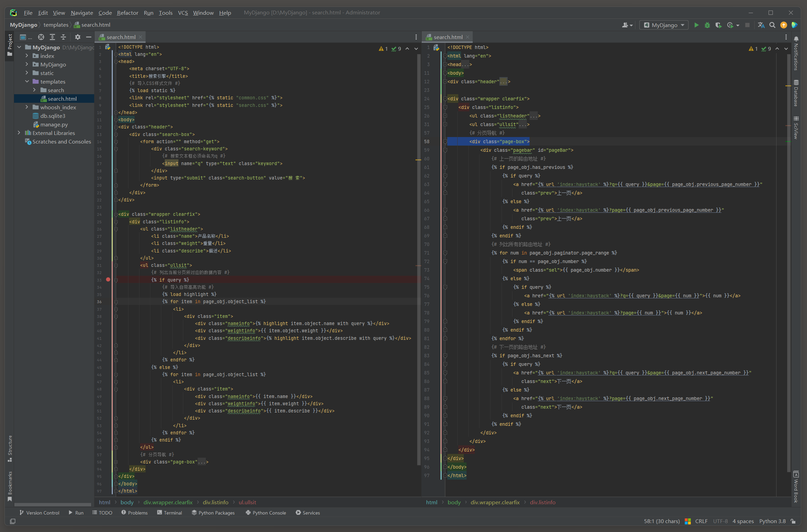Expand the whoosh_index folder
807x532 pixels.
tap(27, 107)
